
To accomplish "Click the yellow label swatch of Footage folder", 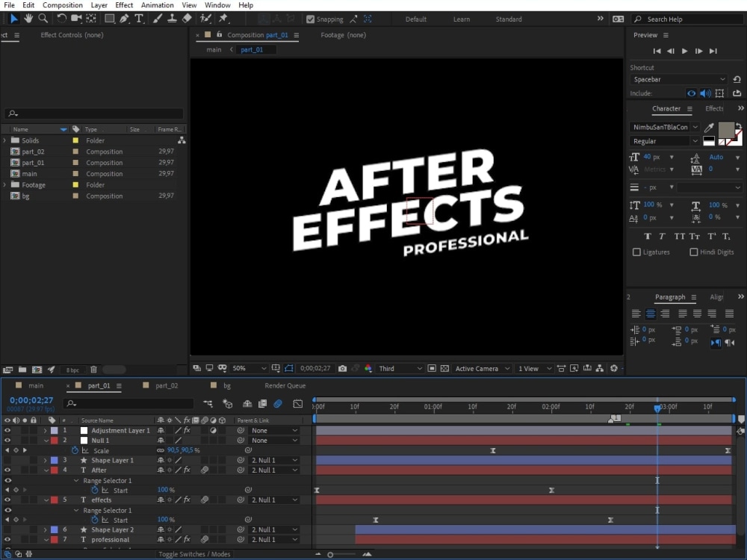I will click(x=75, y=184).
